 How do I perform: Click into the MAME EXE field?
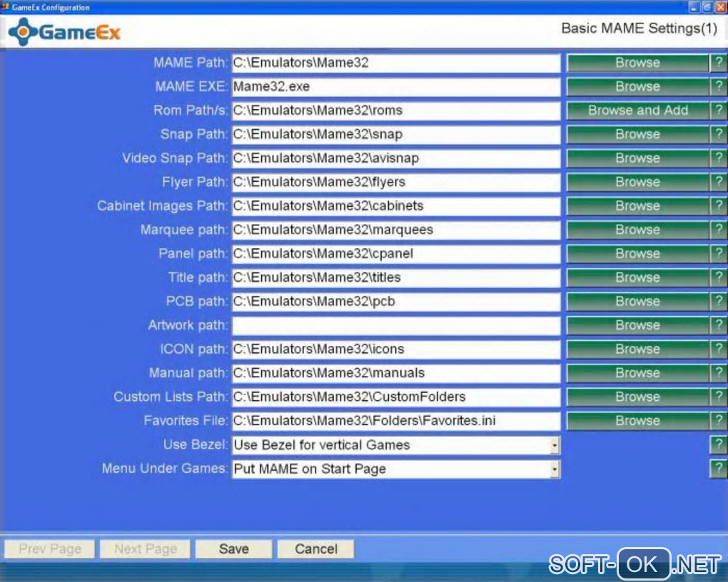396,86
